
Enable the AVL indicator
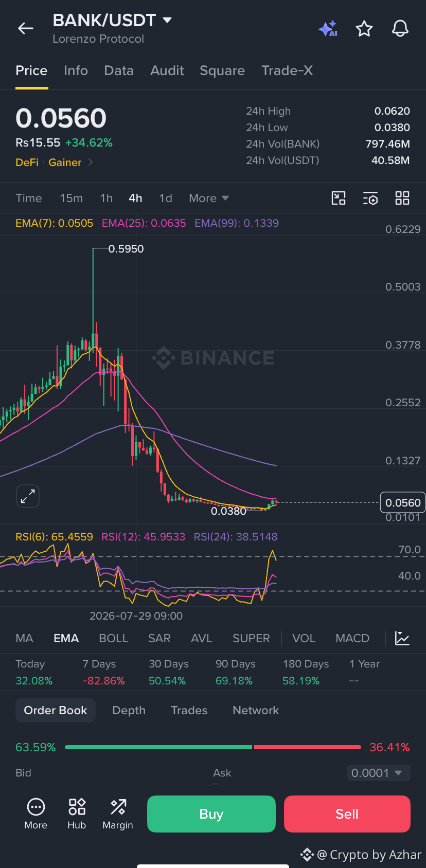pyautogui.click(x=202, y=638)
